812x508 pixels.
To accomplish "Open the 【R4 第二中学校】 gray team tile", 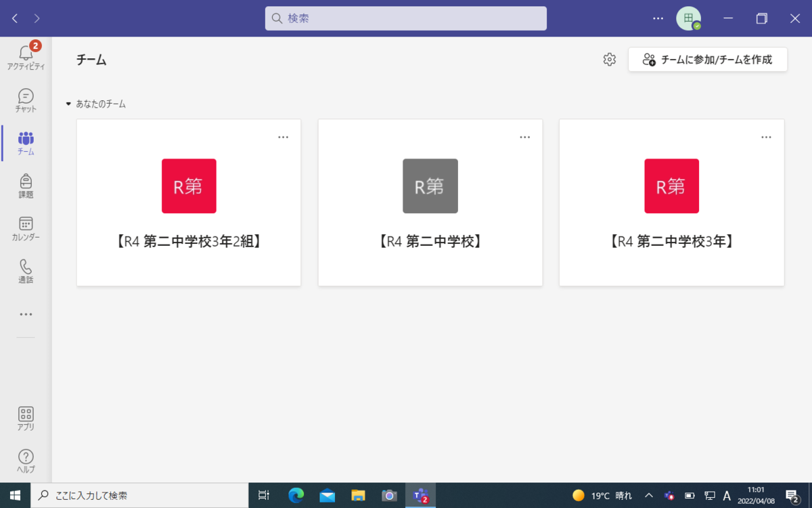I will coord(430,186).
